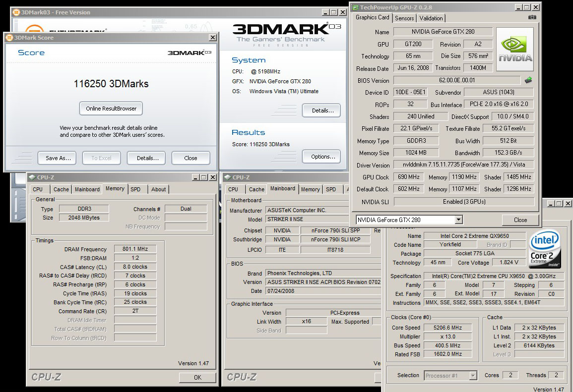This screenshot has width=573, height=392.
Task: Open the CPU tab in CPU-Z Memory window
Action: tap(38, 189)
